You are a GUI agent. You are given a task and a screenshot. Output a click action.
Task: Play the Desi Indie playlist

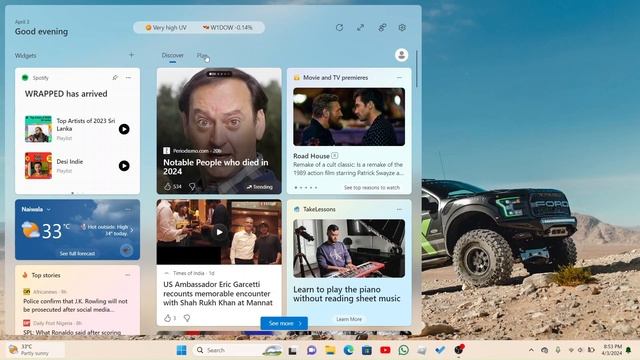pyautogui.click(x=124, y=166)
